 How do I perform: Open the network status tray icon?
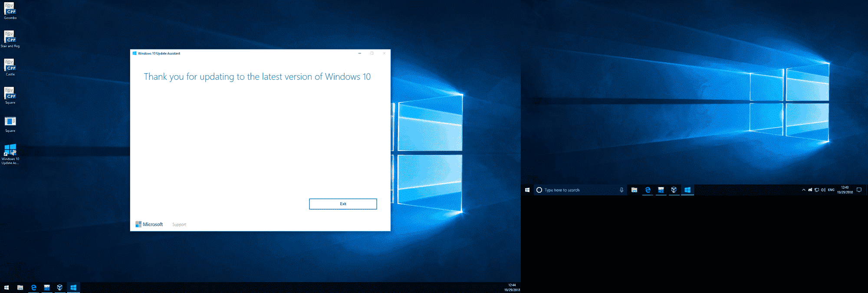(817, 190)
